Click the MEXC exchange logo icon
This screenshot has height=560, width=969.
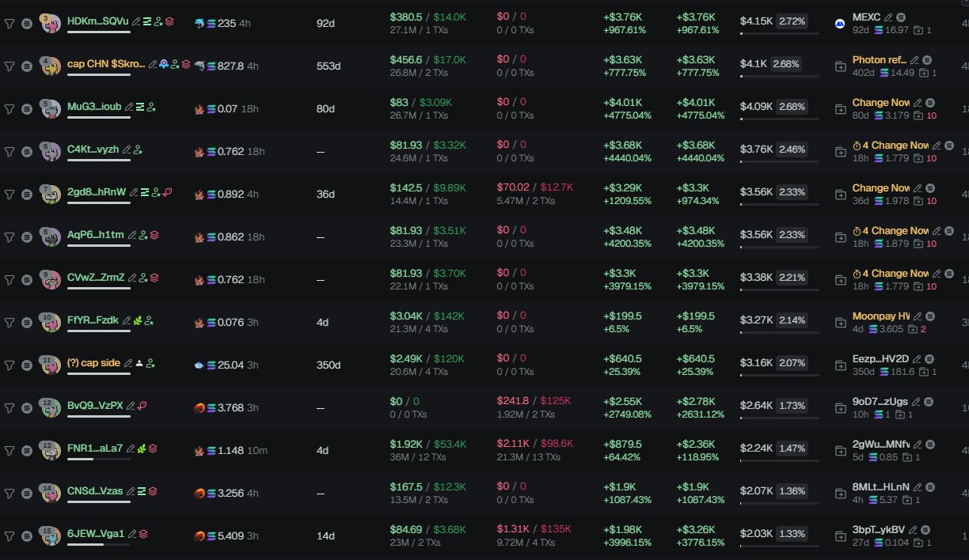pyautogui.click(x=840, y=24)
